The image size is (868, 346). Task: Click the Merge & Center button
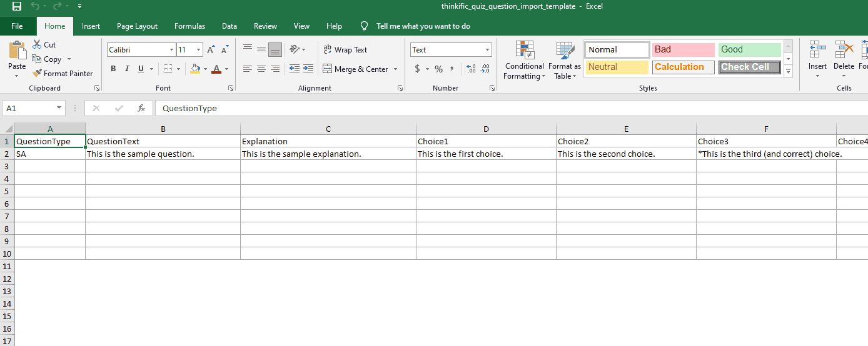tap(356, 69)
